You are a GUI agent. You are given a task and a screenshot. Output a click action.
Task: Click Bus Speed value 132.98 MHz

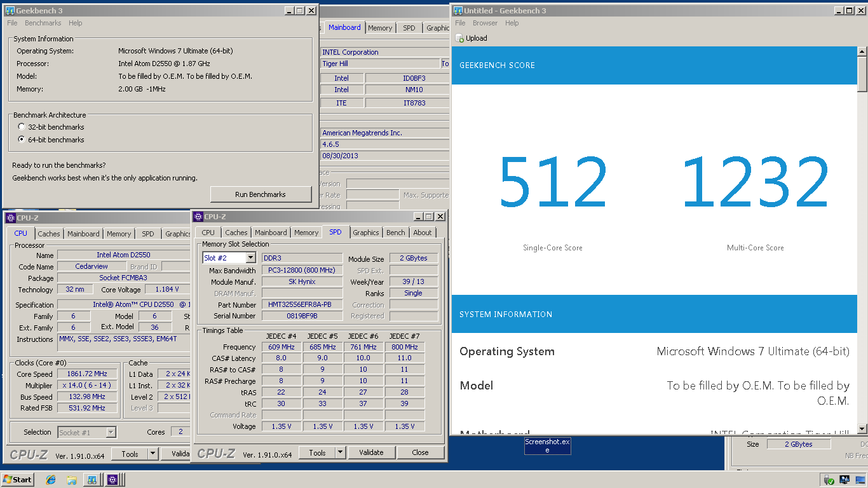pyautogui.click(x=87, y=396)
